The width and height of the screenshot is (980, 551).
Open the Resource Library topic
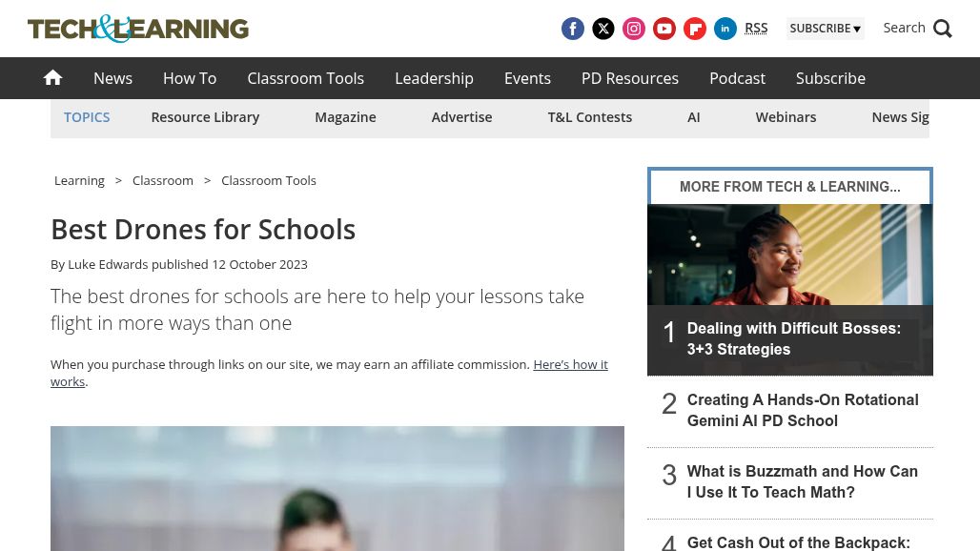(205, 117)
